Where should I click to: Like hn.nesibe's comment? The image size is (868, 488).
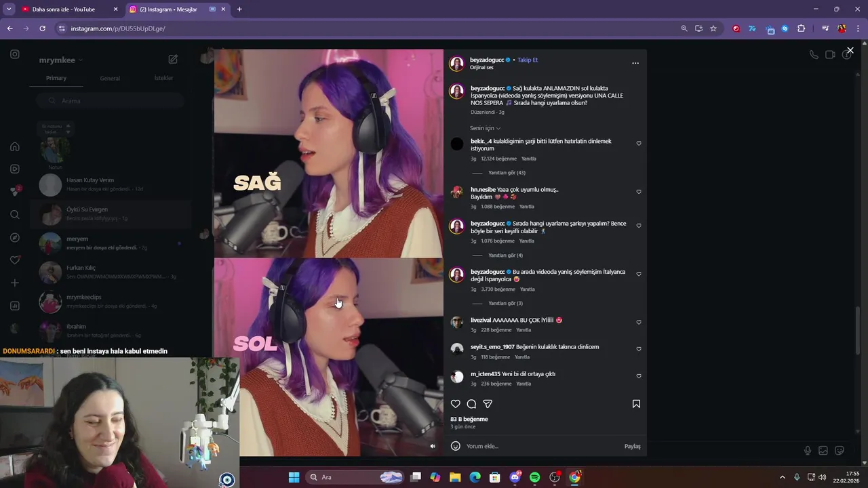pyautogui.click(x=639, y=192)
